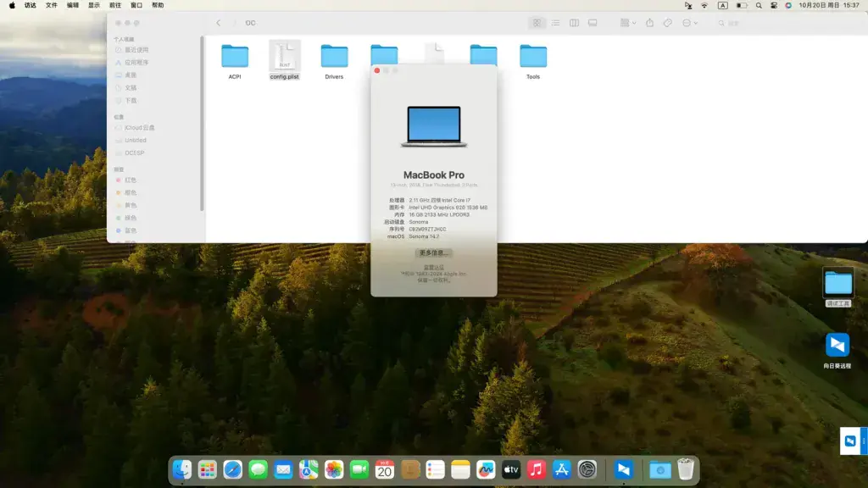This screenshot has width=868, height=488.
Task: Open Launchpad from the Dock
Action: tap(207, 469)
